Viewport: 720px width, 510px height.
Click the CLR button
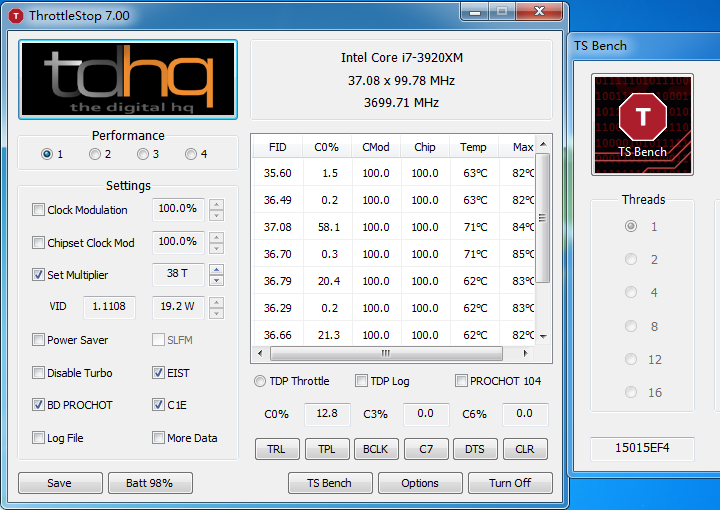click(x=525, y=449)
